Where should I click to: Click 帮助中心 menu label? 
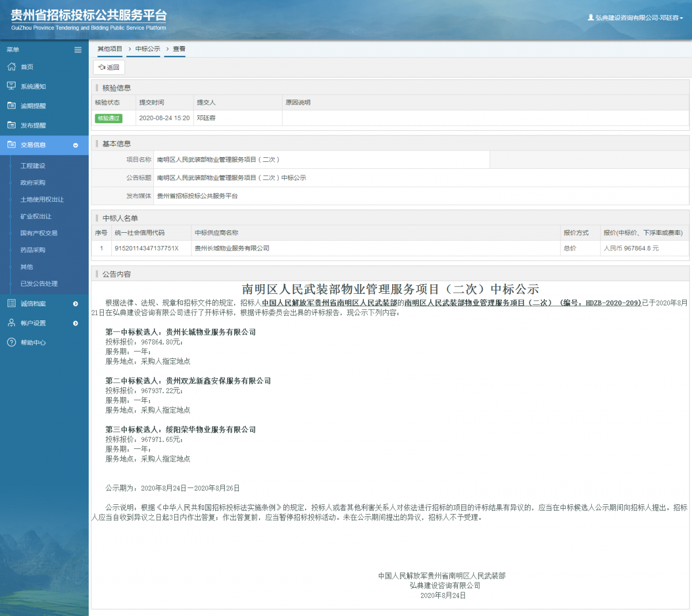(33, 343)
